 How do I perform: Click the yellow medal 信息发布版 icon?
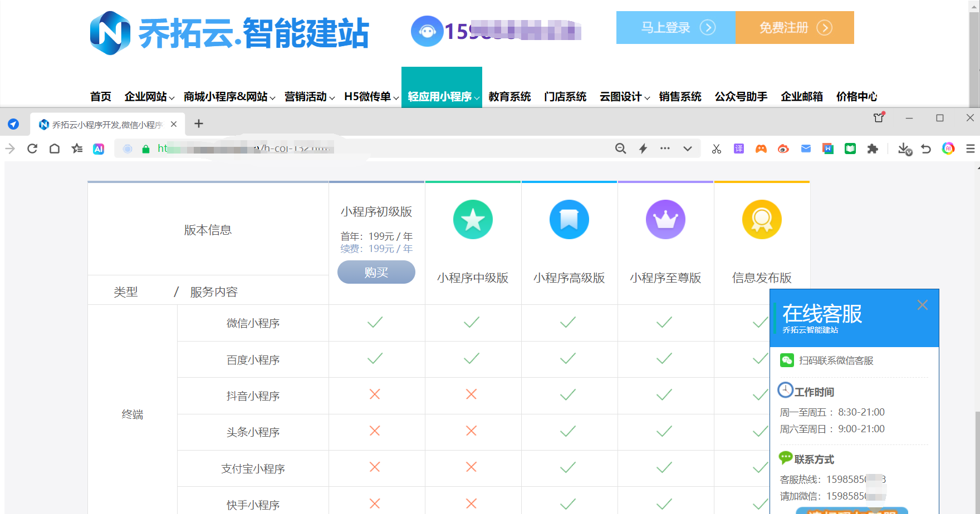tap(762, 219)
